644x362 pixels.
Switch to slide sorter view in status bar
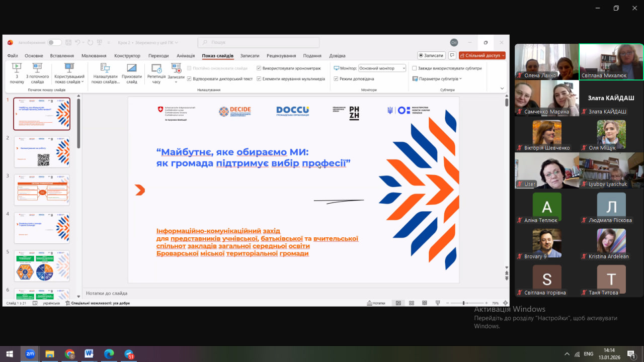point(412,303)
